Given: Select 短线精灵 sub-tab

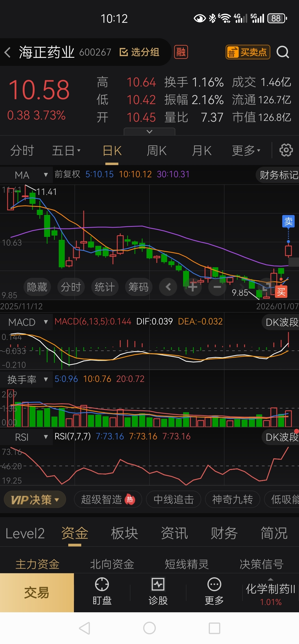Looking at the screenshot, I should pos(187,564).
